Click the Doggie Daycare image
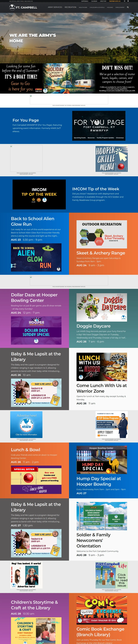Image resolution: width=138 pixels, height=644 pixels. pos(102,307)
